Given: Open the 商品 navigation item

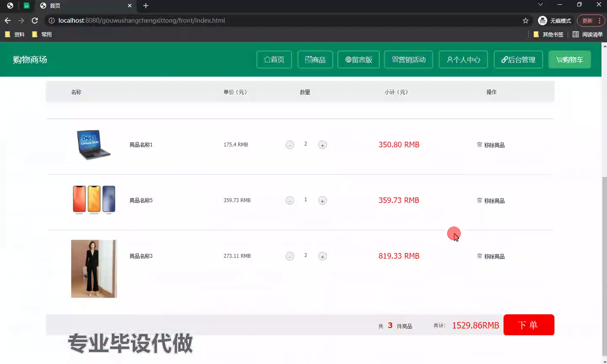Looking at the screenshot, I should pos(315,59).
